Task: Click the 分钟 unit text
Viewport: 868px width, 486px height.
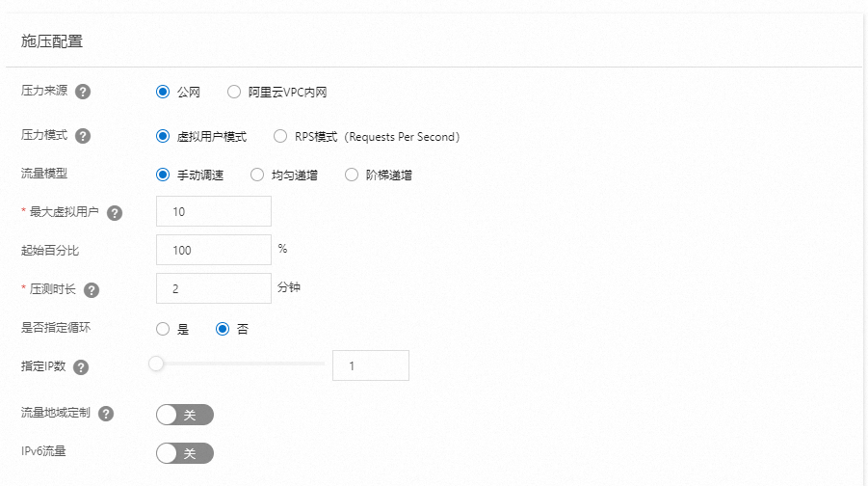Action: click(289, 287)
